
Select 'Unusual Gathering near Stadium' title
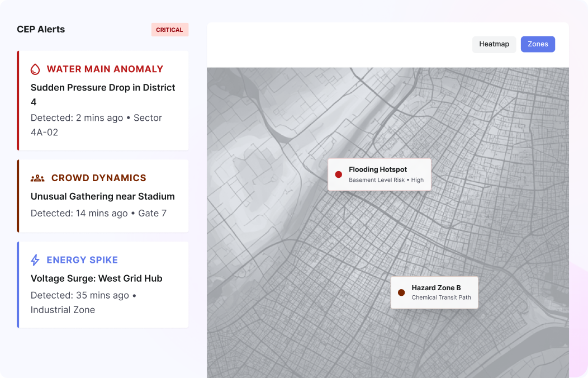tap(102, 196)
